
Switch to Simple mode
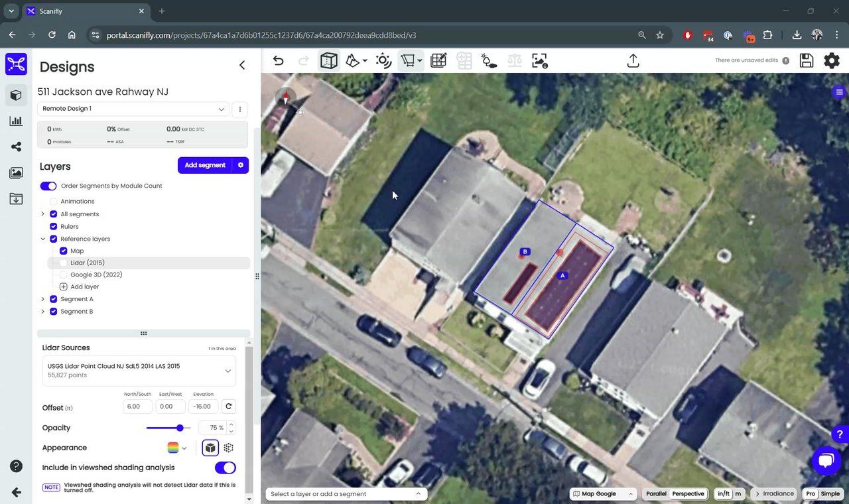pyautogui.click(x=830, y=494)
